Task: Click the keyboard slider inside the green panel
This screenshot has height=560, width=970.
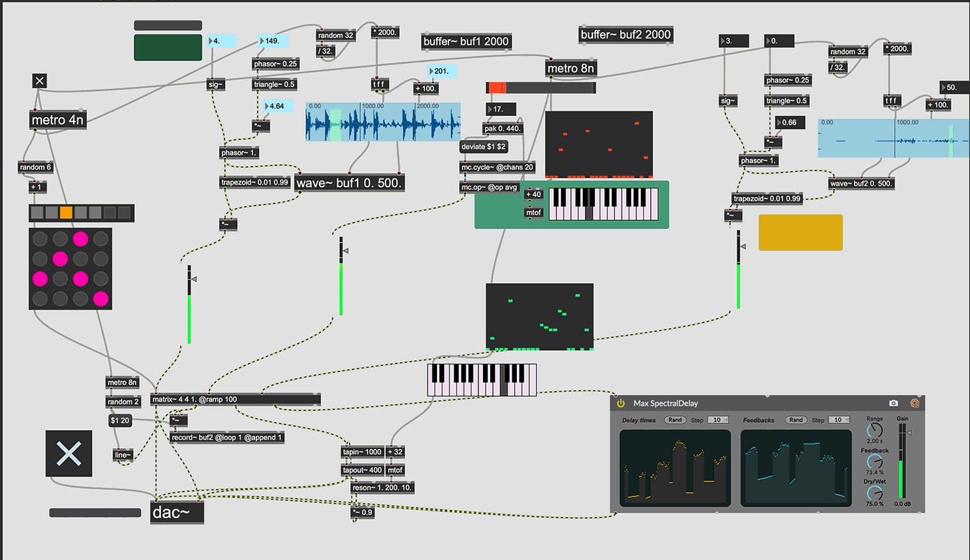Action: (x=604, y=203)
